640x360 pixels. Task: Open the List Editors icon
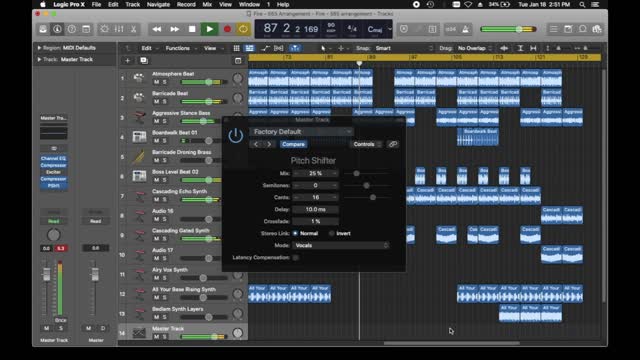tap(553, 29)
